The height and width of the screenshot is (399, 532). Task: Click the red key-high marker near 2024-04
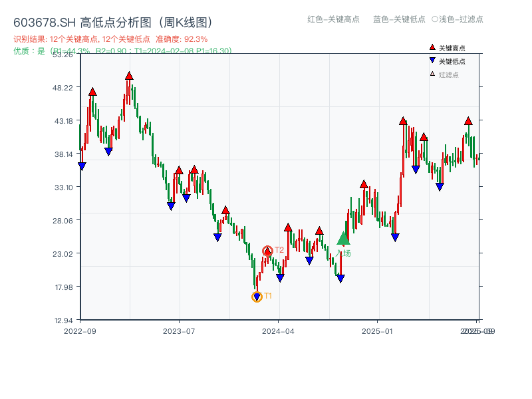tap(287, 227)
